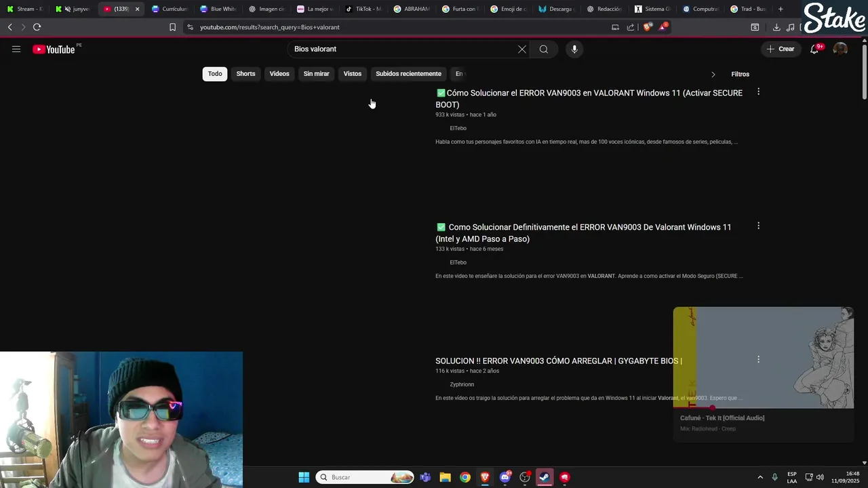Open the YouTube hamburger guide menu
The height and width of the screenshot is (488, 868).
(16, 49)
